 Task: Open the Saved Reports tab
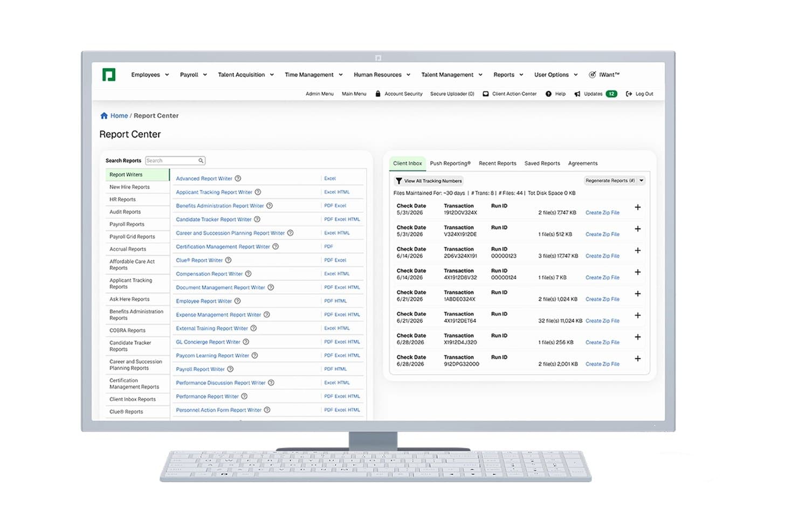tap(542, 163)
